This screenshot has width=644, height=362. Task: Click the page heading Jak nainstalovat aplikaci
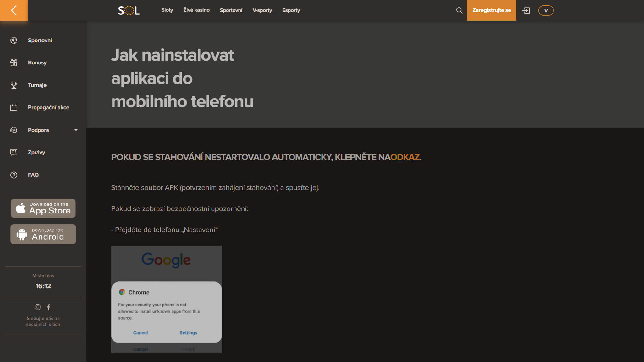coord(182,78)
